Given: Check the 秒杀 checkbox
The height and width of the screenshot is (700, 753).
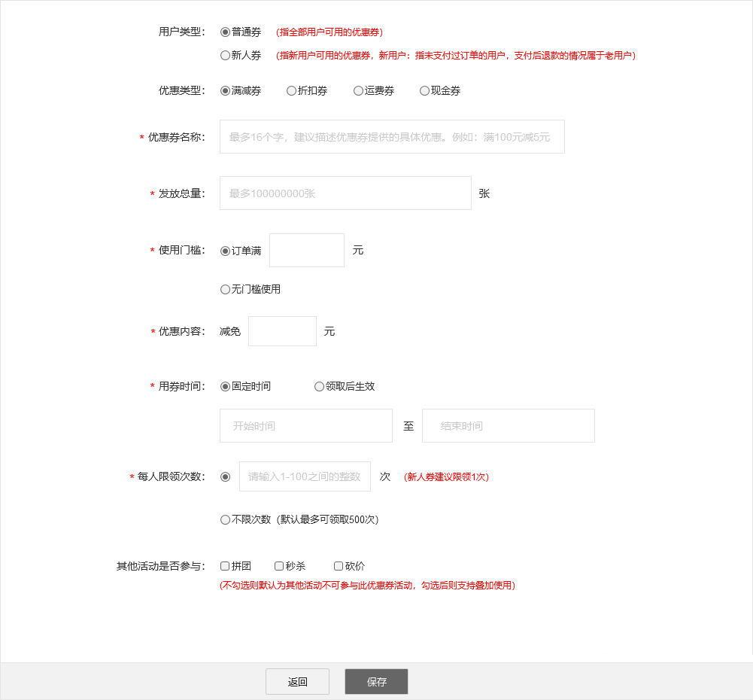Looking at the screenshot, I should [x=278, y=566].
